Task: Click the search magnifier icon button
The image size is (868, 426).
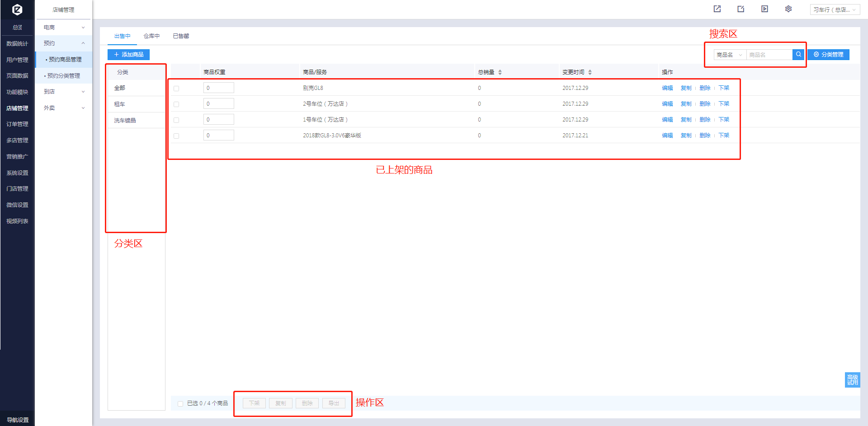Action: [798, 55]
